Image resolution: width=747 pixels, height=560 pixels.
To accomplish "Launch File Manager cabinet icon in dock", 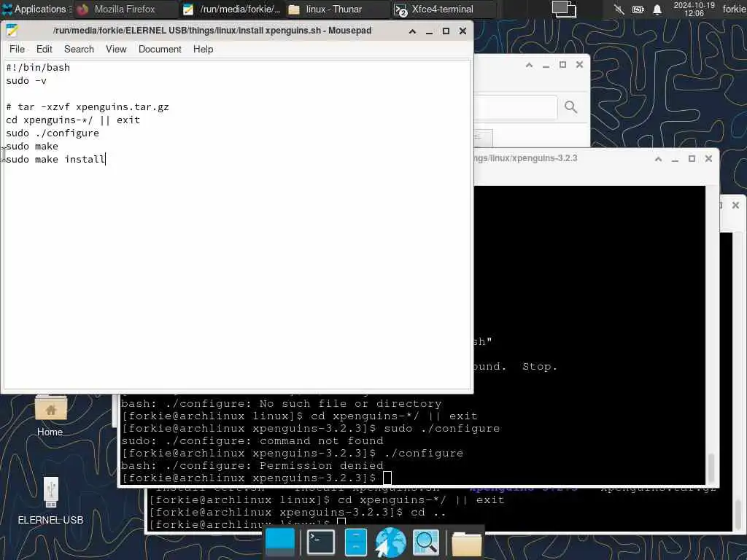I will [355, 542].
